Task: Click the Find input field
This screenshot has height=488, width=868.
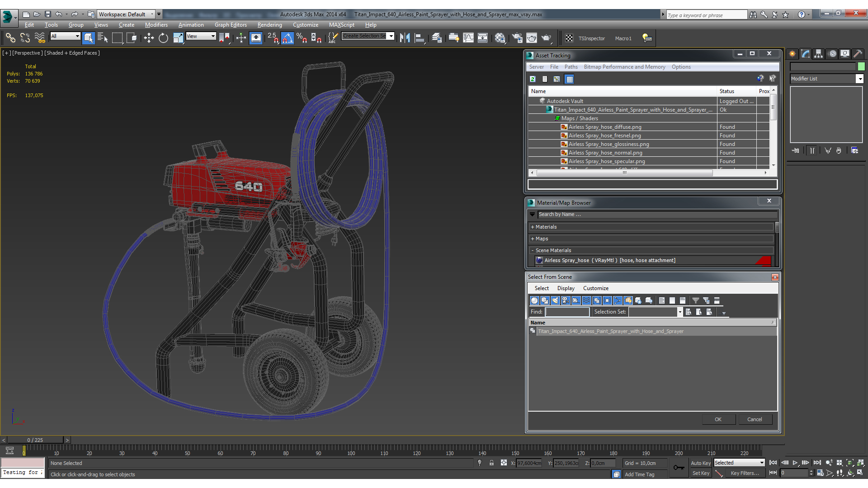Action: click(567, 312)
